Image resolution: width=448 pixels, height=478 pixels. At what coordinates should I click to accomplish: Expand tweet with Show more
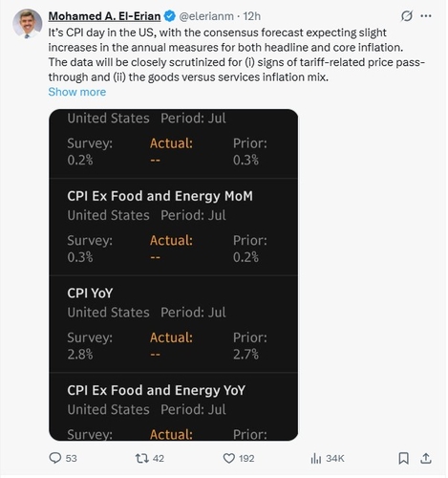point(77,92)
